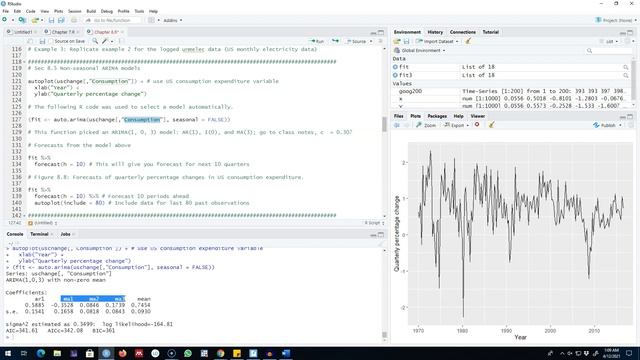
Task: Click the Zoom plot button
Action: point(426,125)
